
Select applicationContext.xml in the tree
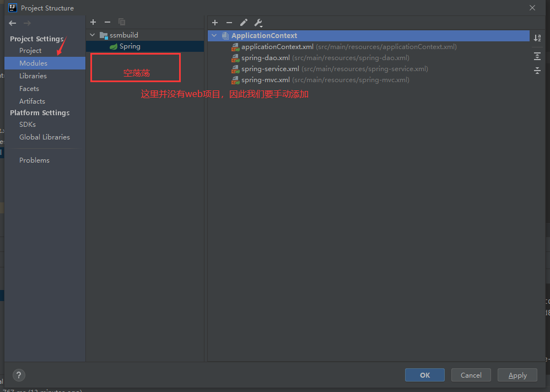click(x=277, y=47)
